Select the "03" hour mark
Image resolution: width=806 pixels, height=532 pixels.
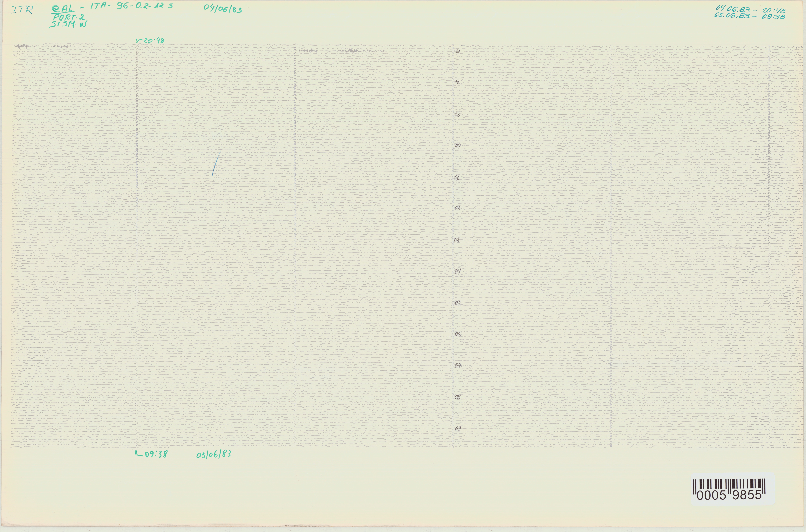click(457, 240)
